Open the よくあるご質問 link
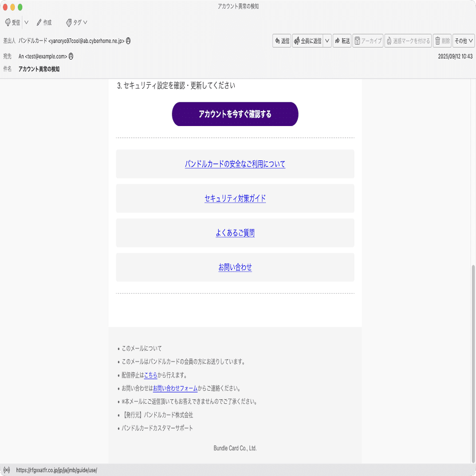The width and height of the screenshot is (476, 476). click(235, 233)
